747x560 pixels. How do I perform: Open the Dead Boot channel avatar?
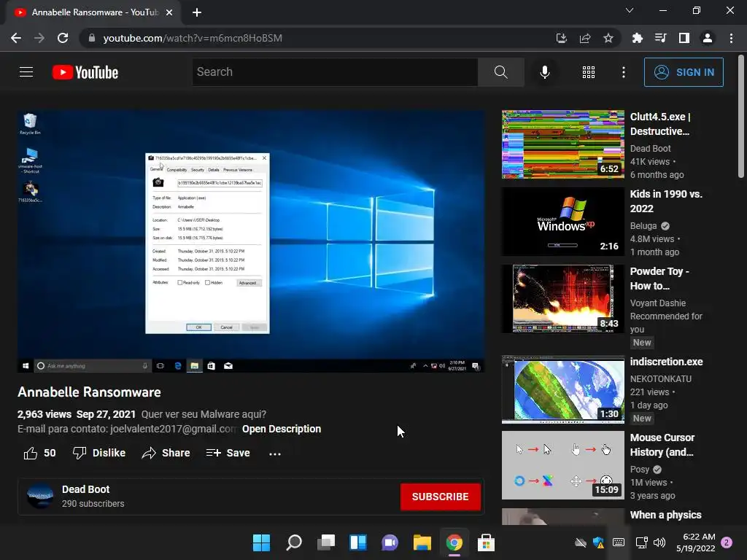(x=40, y=496)
